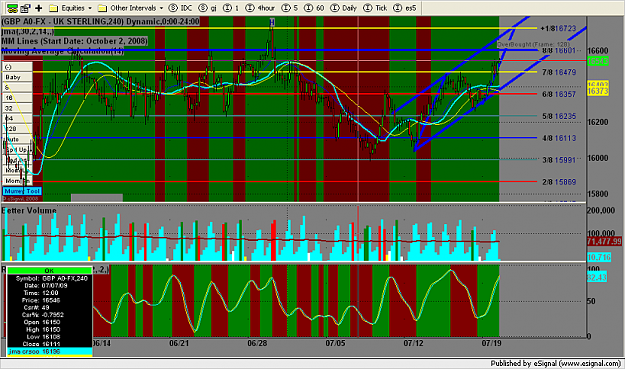Image resolution: width=625 pixels, height=369 pixels.
Task: Click the 7/8 16479 Murrey line label
Action: tap(559, 72)
